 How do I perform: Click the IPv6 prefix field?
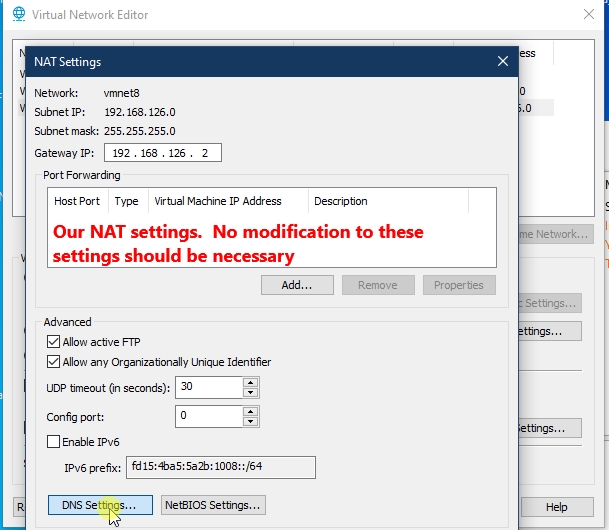pyautogui.click(x=221, y=467)
